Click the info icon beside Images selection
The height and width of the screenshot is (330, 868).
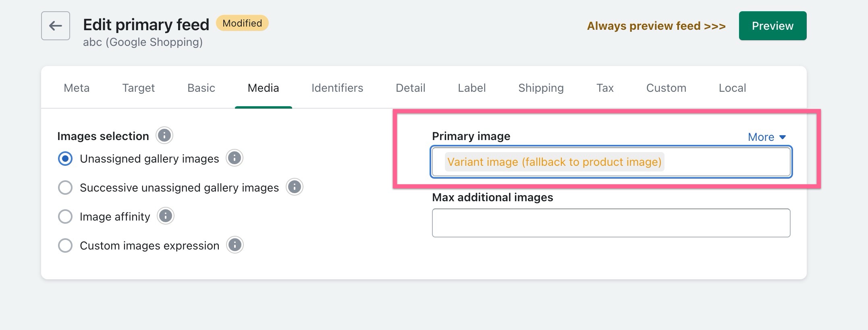coord(164,136)
